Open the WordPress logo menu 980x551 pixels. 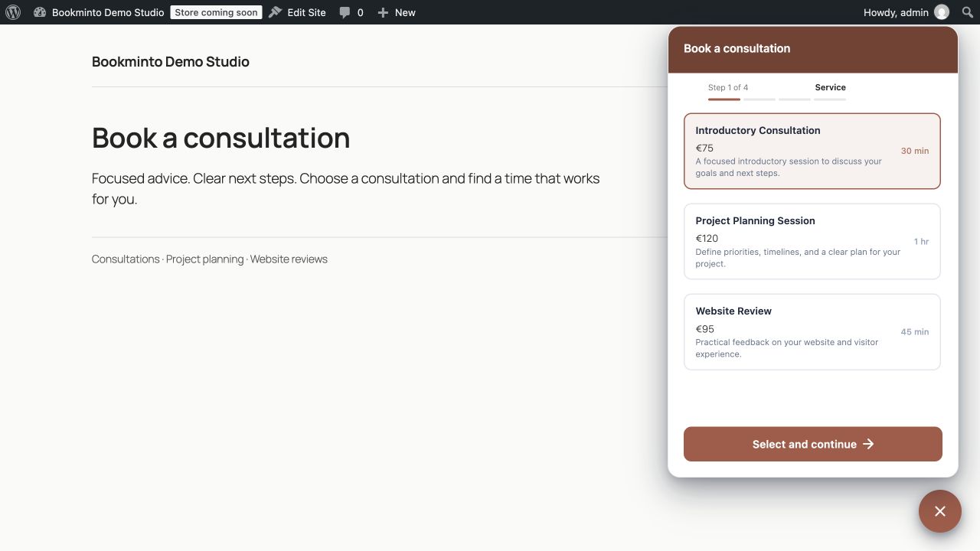click(x=13, y=12)
